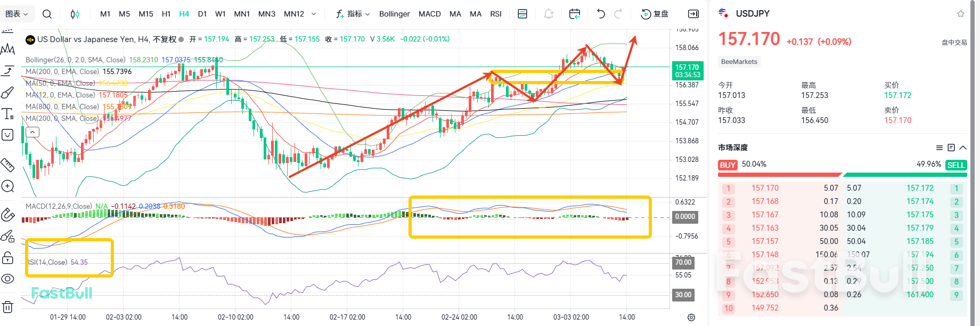Open the go-to-date calendar icon
The height and width of the screenshot is (326, 980).
click(x=574, y=14)
